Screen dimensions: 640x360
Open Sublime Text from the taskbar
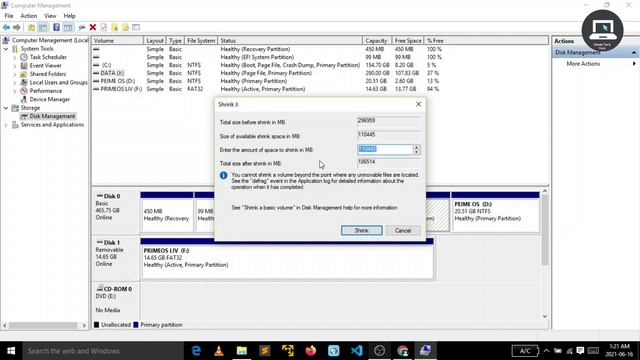[264, 351]
